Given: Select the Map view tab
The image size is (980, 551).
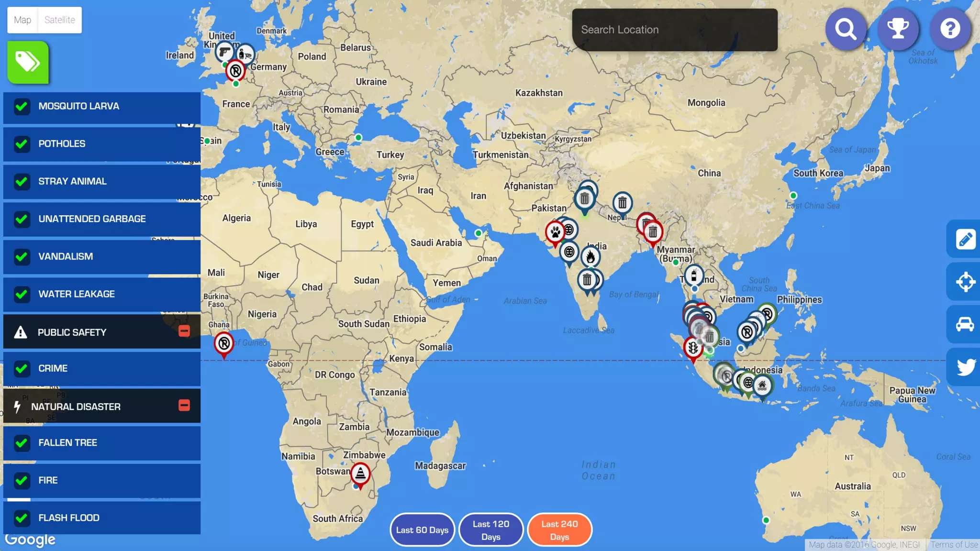Looking at the screenshot, I should 22,20.
